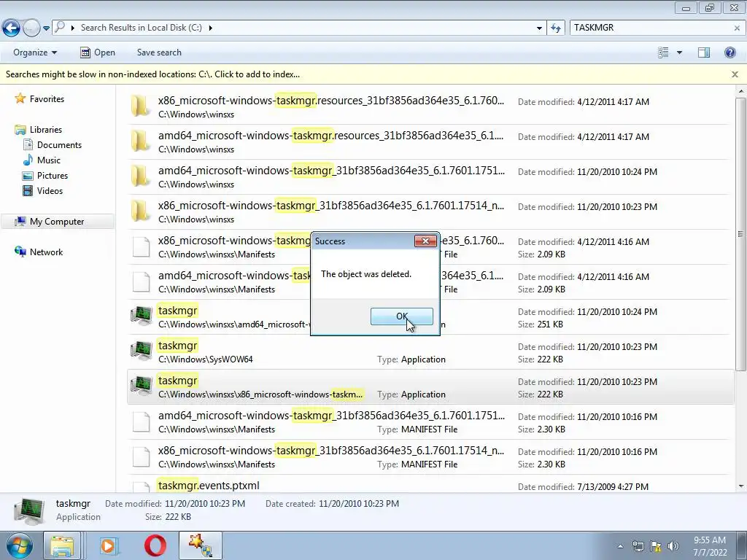Dismiss the yellow index information bar

tap(735, 74)
